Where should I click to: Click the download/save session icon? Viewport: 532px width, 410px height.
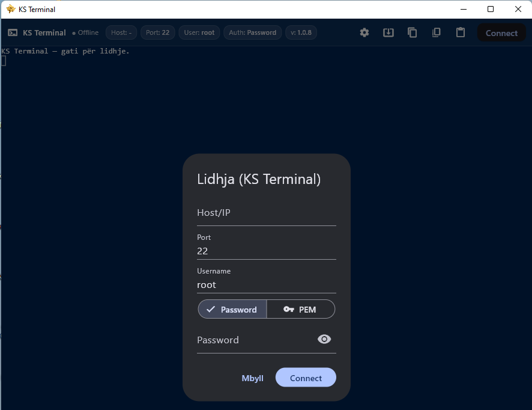(388, 32)
